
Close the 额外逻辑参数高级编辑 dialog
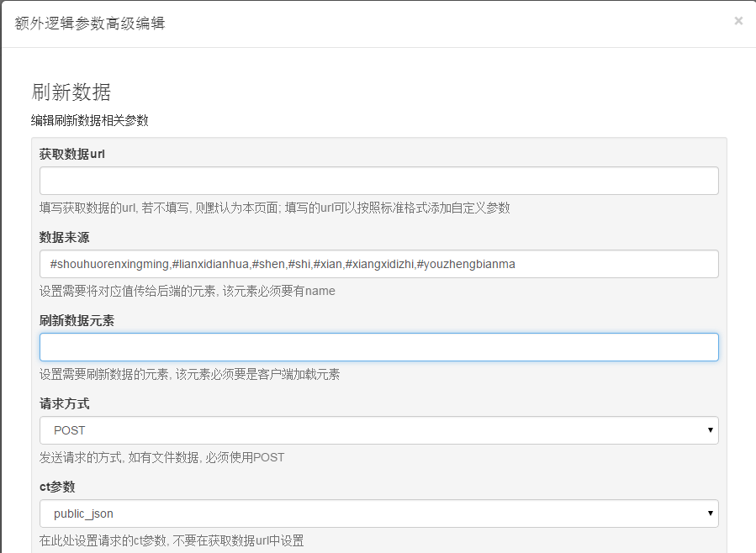click(738, 21)
